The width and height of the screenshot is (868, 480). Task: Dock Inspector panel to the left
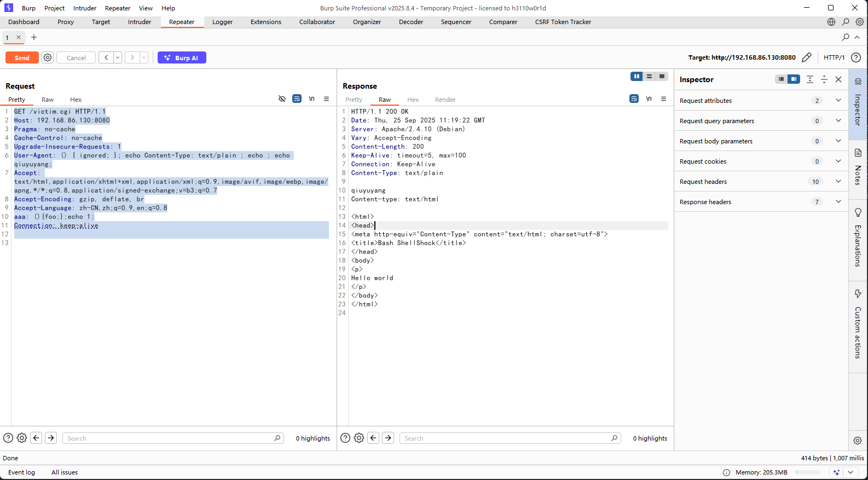coord(781,79)
